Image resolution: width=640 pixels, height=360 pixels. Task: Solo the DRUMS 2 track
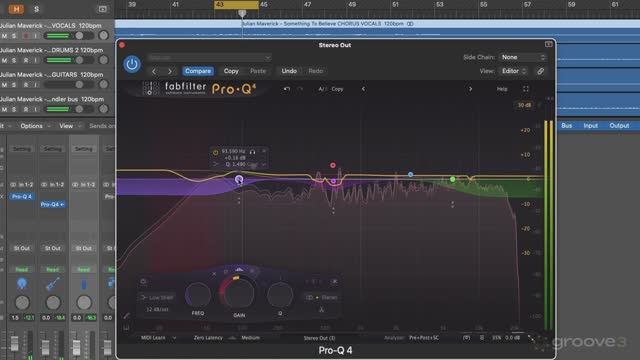pos(14,60)
